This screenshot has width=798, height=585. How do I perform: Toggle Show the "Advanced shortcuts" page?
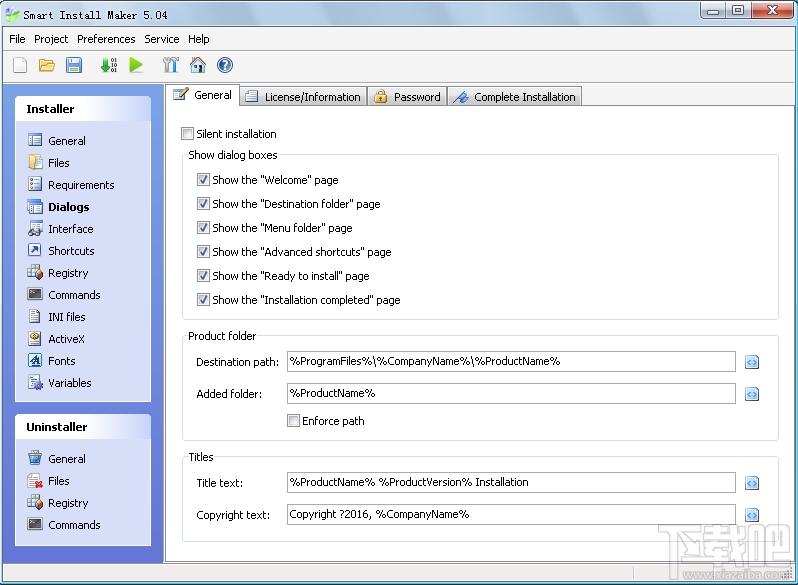pos(203,252)
